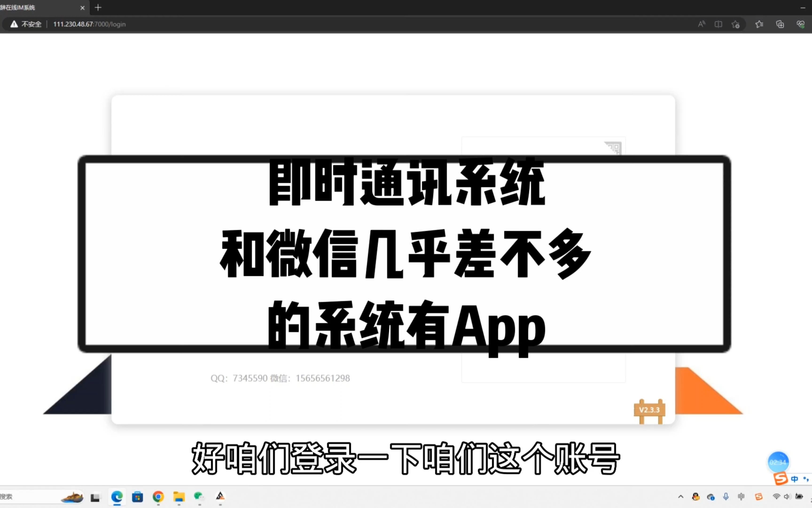Expand hidden system tray icons chevron
The image size is (812, 508).
click(x=680, y=496)
